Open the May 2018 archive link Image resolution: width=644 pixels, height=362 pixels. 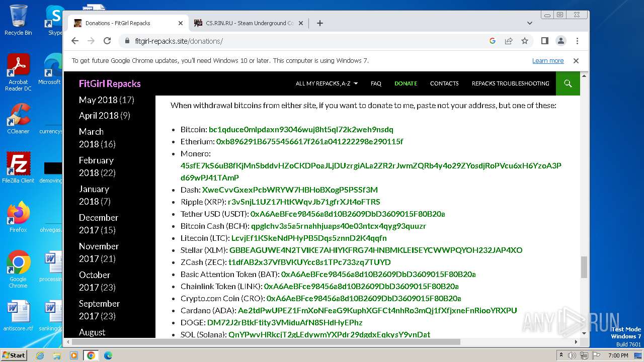(x=98, y=100)
